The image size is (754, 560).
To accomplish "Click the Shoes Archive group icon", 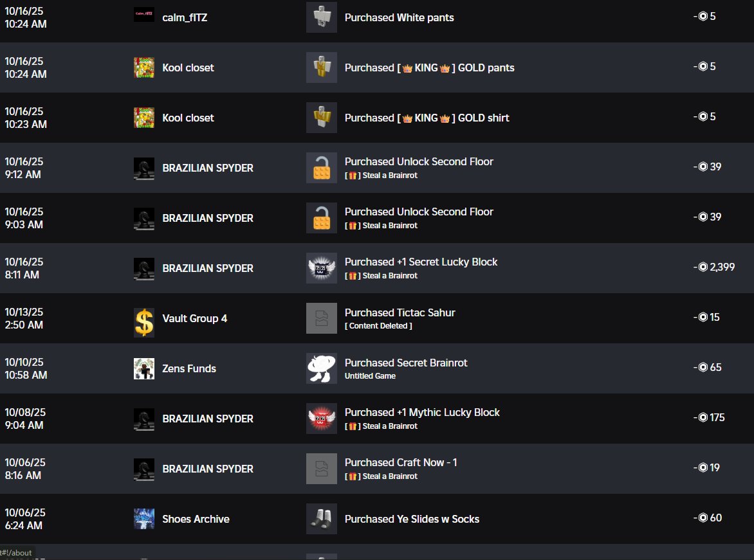I will pyautogui.click(x=143, y=519).
